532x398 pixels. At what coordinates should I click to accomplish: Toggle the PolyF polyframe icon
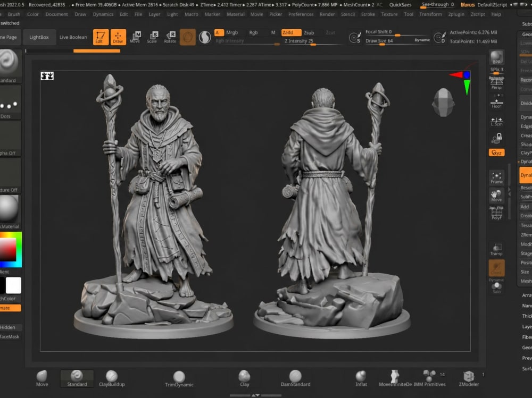click(x=496, y=213)
